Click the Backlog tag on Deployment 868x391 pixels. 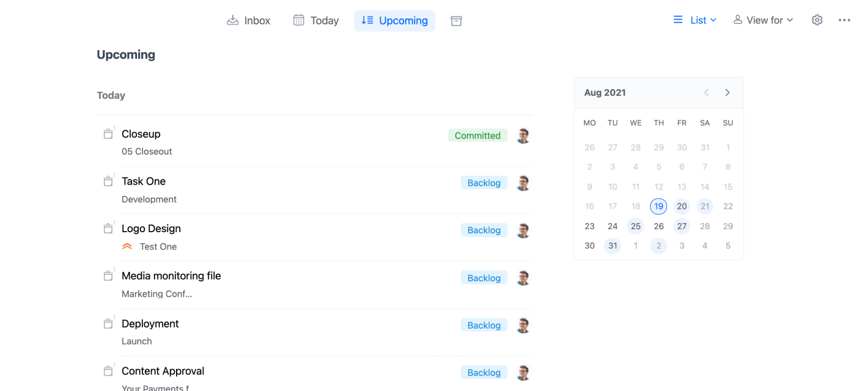click(484, 325)
